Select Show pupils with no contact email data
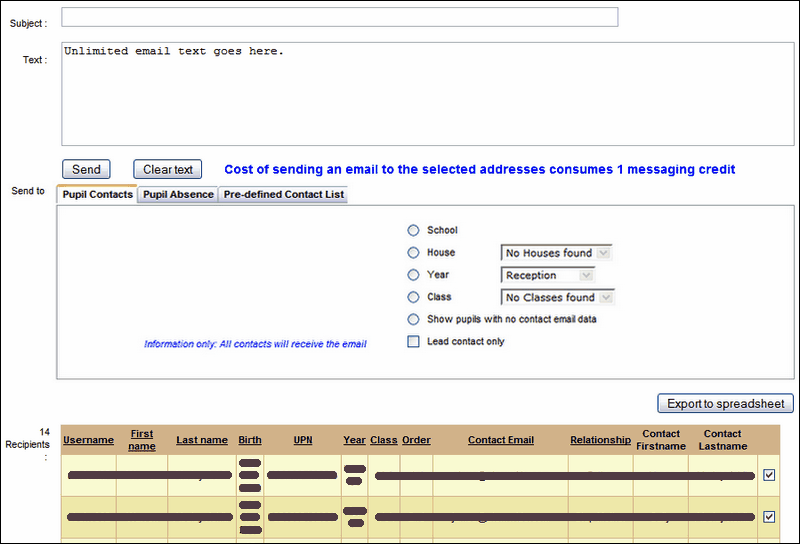The width and height of the screenshot is (800, 544). pos(413,319)
